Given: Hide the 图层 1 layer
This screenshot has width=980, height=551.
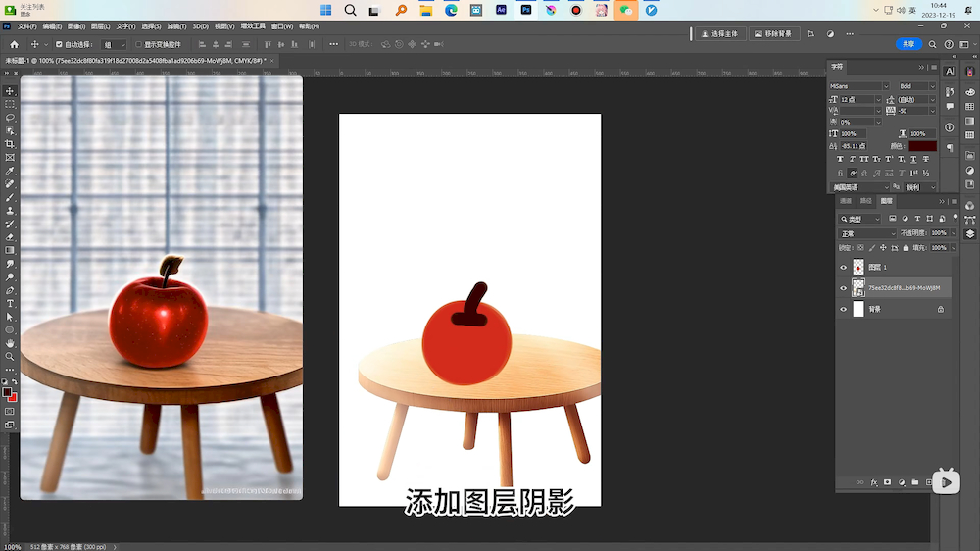Looking at the screenshot, I should tap(843, 267).
